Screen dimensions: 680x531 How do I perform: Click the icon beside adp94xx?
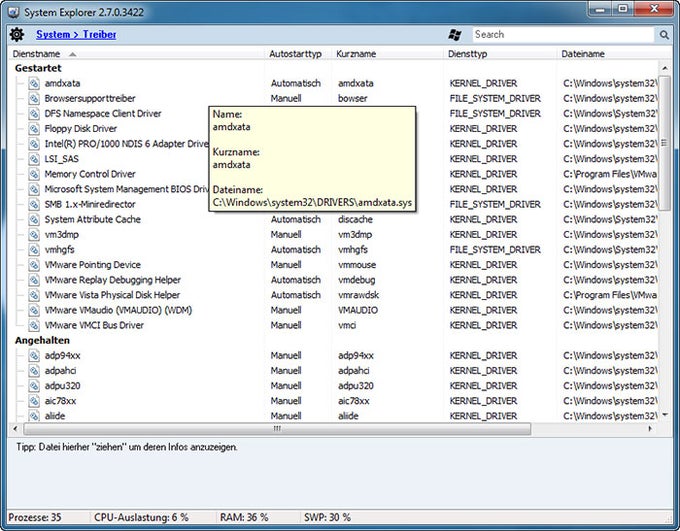[x=34, y=356]
